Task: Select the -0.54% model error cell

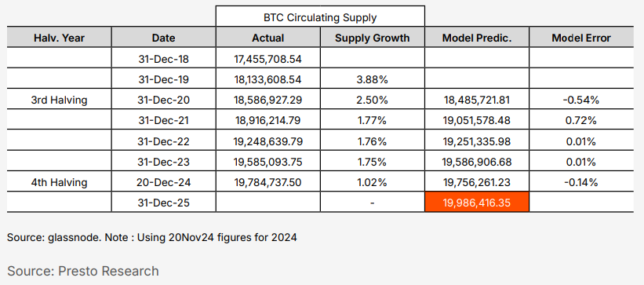Action: [x=581, y=100]
